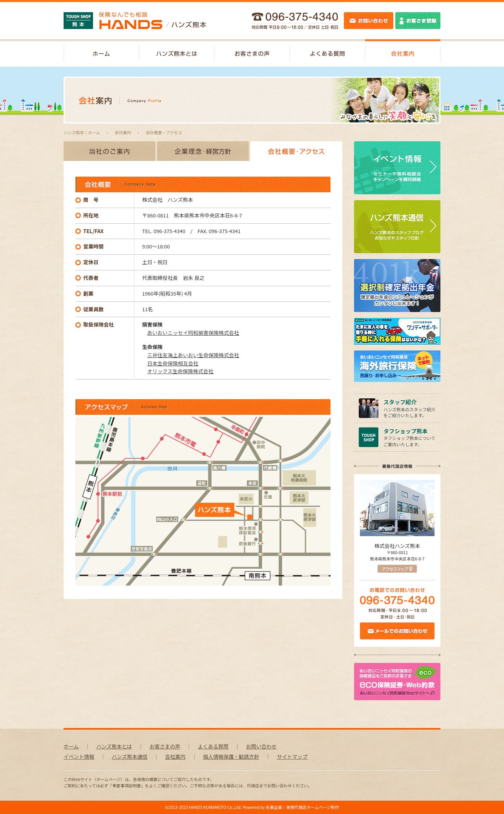Switch to 企業理念・経営方針 tab
The height and width of the screenshot is (814, 504).
click(203, 151)
